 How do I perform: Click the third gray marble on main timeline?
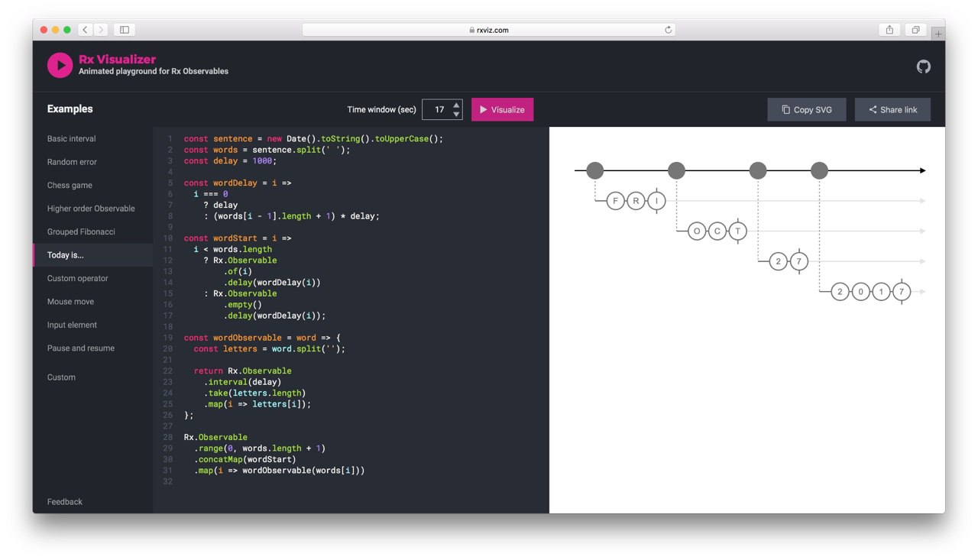pos(758,170)
